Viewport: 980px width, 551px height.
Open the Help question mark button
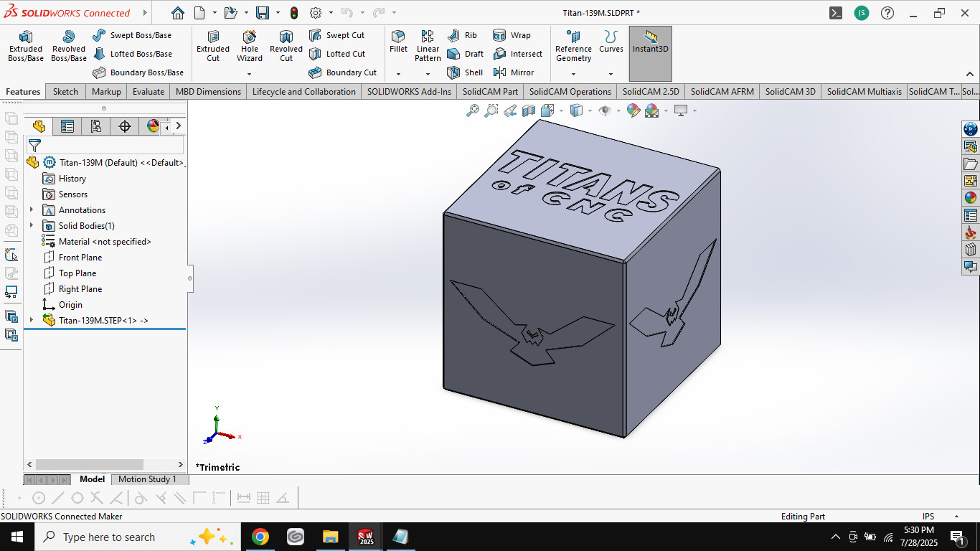click(x=887, y=13)
